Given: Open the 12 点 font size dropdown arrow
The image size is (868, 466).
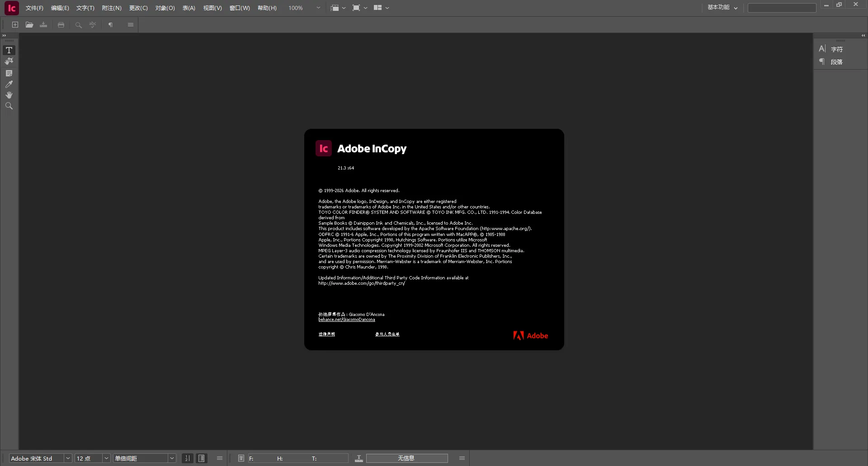Looking at the screenshot, I should [107, 458].
